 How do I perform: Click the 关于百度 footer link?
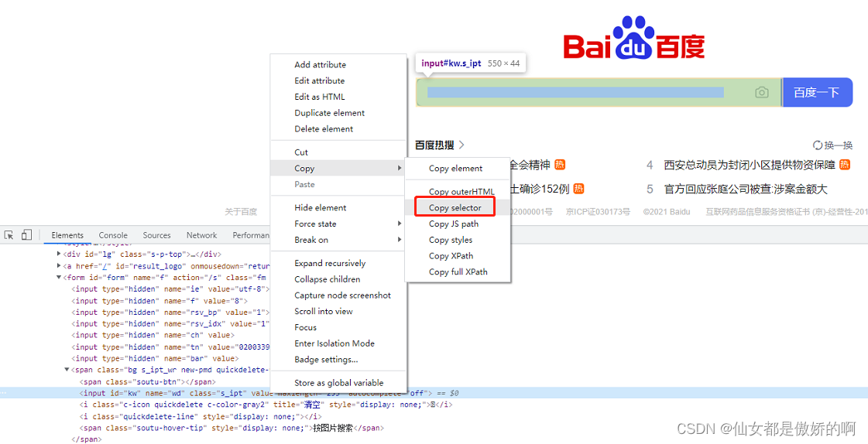point(241,211)
